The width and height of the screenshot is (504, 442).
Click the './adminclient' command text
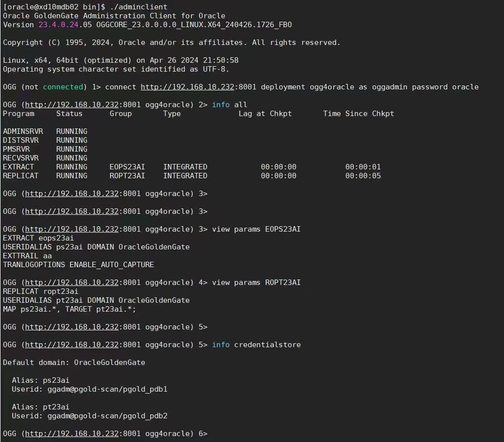(x=138, y=7)
